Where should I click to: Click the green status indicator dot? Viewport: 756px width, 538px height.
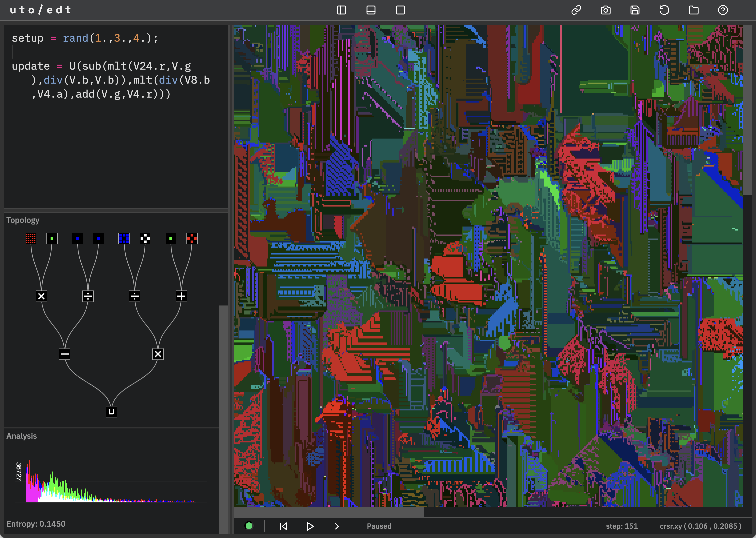click(249, 526)
